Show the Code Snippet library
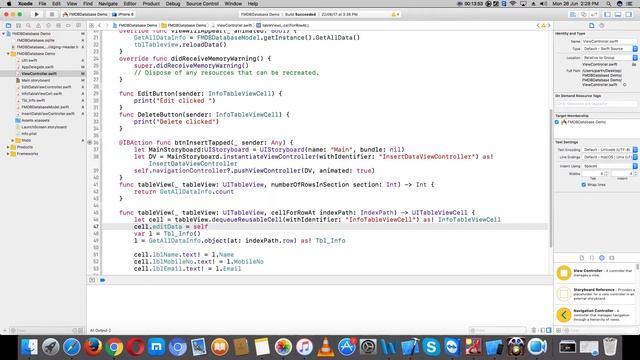 click(592, 258)
